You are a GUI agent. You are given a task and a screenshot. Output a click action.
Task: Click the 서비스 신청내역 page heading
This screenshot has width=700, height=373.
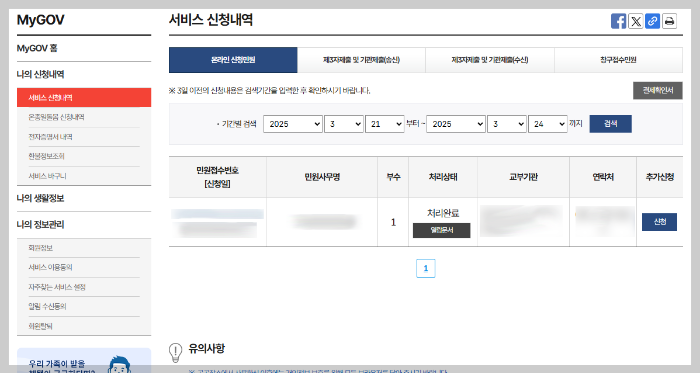point(211,20)
